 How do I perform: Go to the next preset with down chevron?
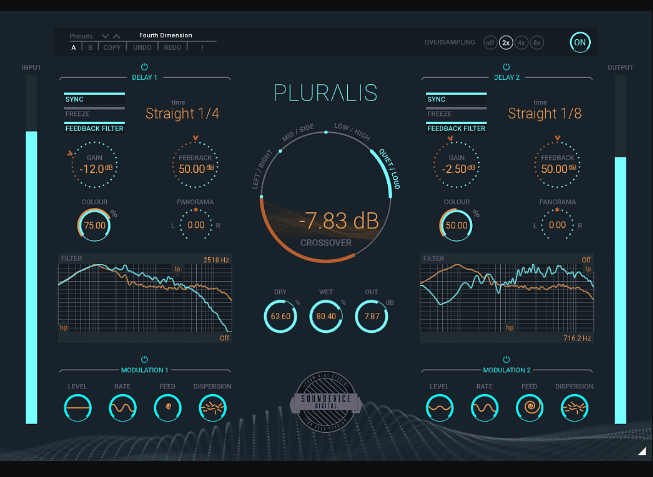(105, 36)
